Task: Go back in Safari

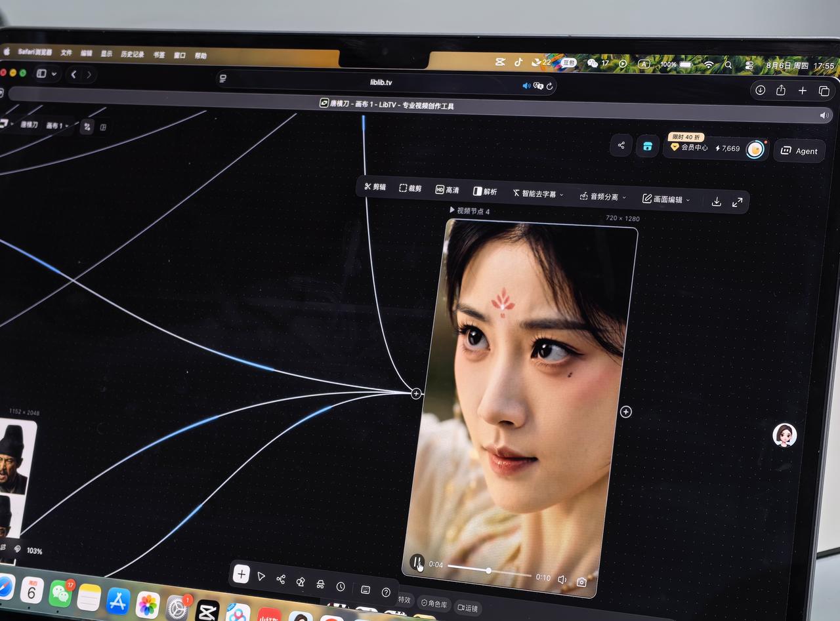Action: coord(73,75)
